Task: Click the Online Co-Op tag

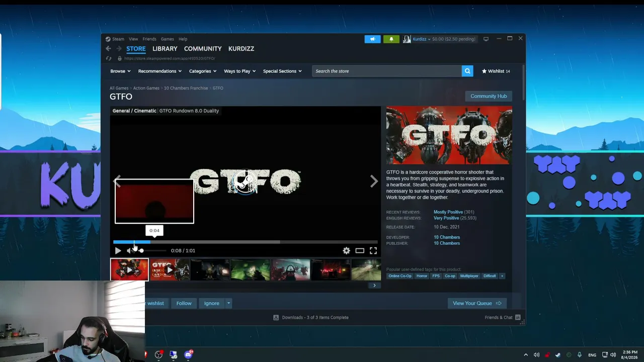Action: coord(400,276)
